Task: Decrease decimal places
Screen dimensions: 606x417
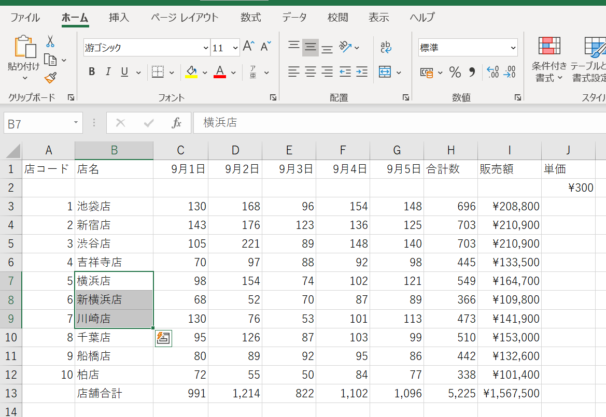Action: [510, 72]
